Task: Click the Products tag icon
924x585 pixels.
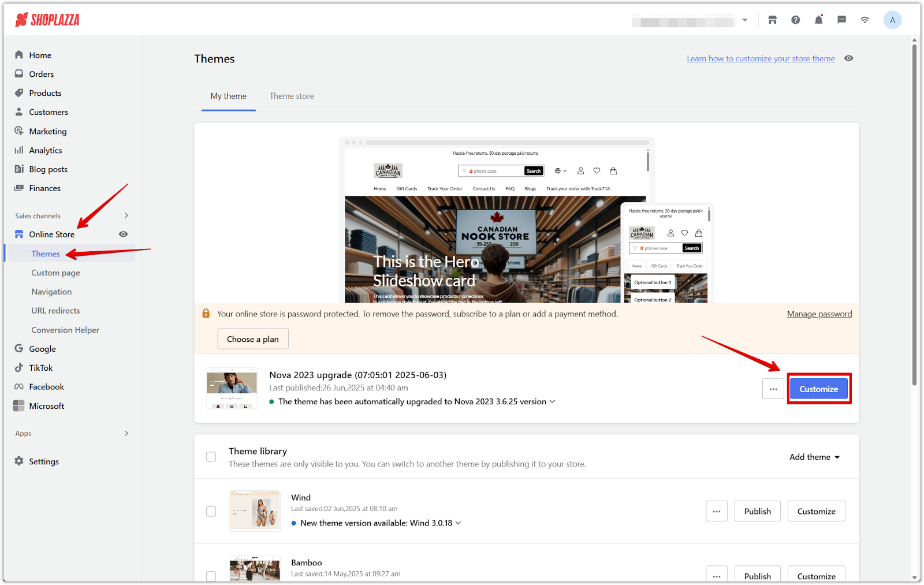Action: click(19, 93)
